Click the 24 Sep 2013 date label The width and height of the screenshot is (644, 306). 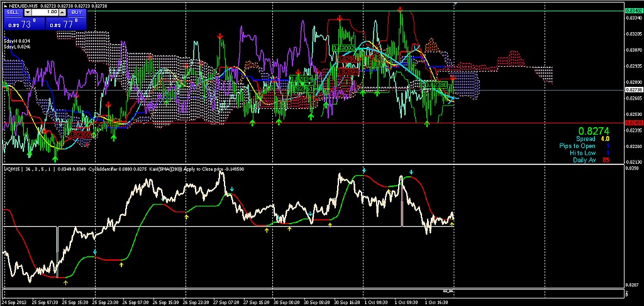13,302
